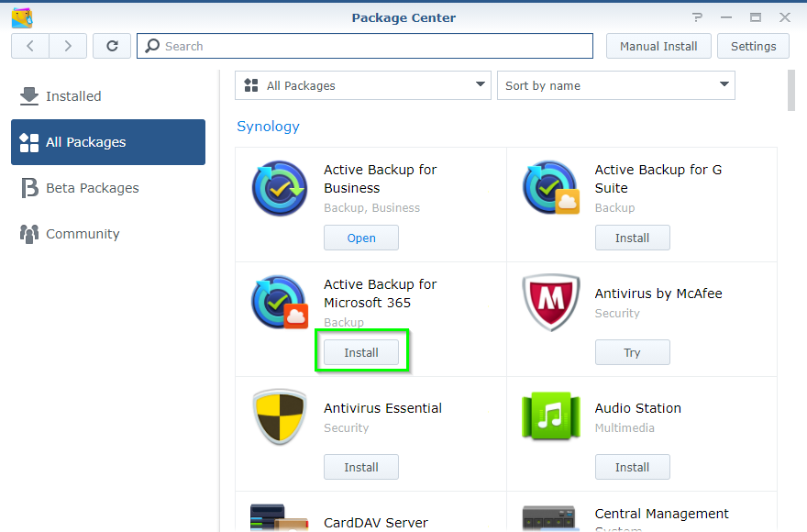
Task: Open the All Packages filter dropdown
Action: 363,85
